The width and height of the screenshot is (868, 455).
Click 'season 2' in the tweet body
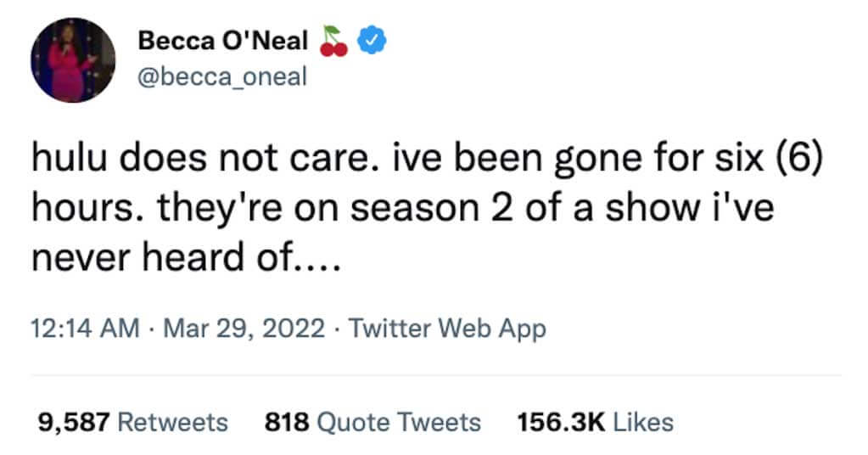point(432,208)
